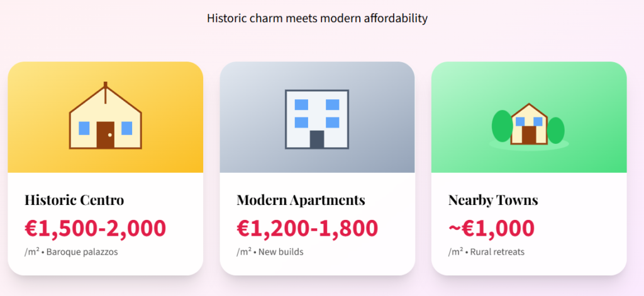Click the top-left window of the apartment building
The image size is (644, 296).
click(x=302, y=104)
